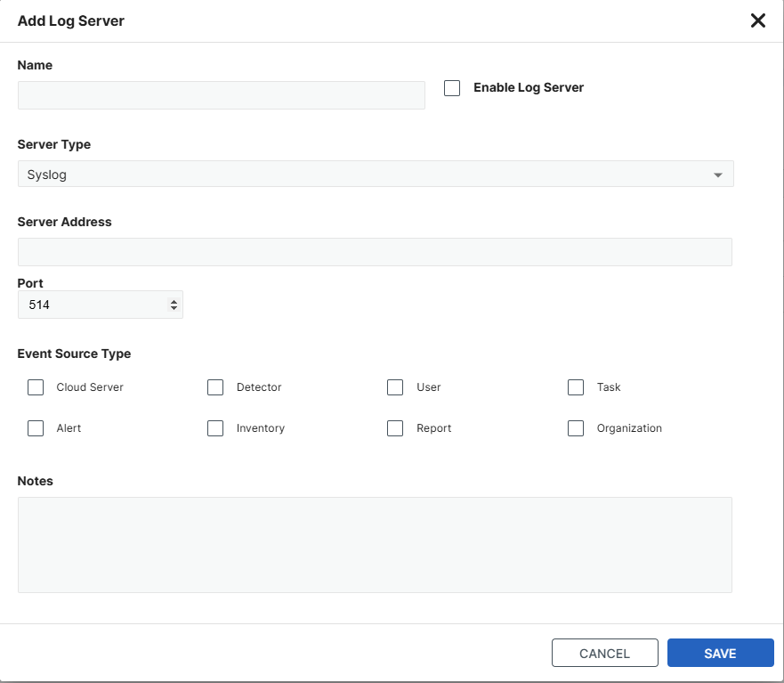This screenshot has height=683, width=784.
Task: Click the Server Address field
Action: pos(375,252)
